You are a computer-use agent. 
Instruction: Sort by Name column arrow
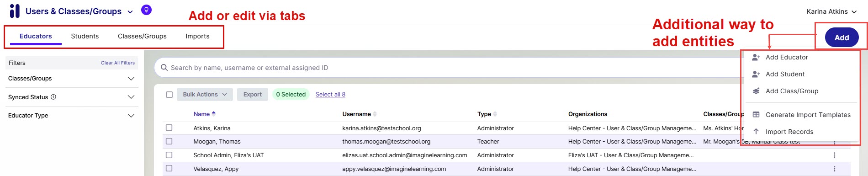tap(214, 114)
